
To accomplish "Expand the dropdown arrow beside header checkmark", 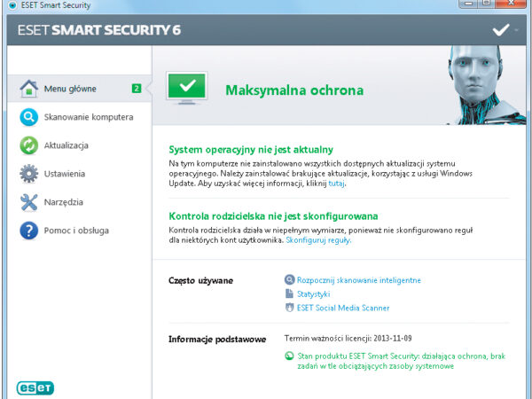I will [x=517, y=30].
